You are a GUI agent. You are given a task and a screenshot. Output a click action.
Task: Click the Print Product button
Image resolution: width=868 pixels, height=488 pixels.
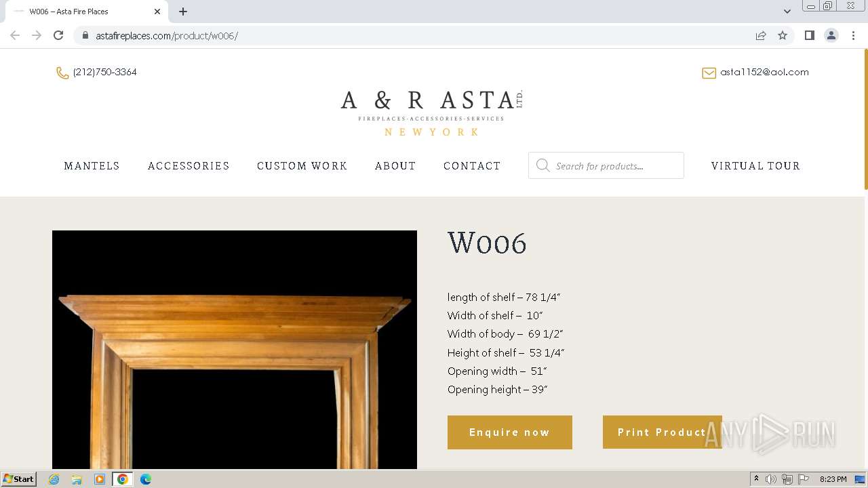tap(663, 432)
